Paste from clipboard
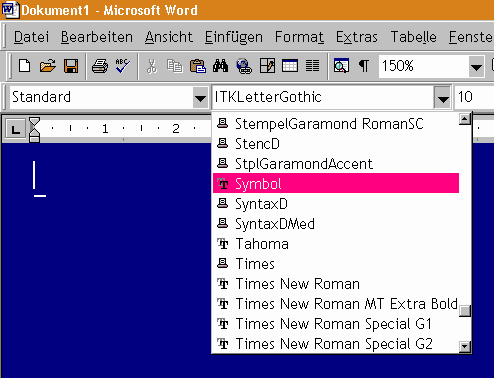This screenshot has width=494, height=378. coord(198,66)
